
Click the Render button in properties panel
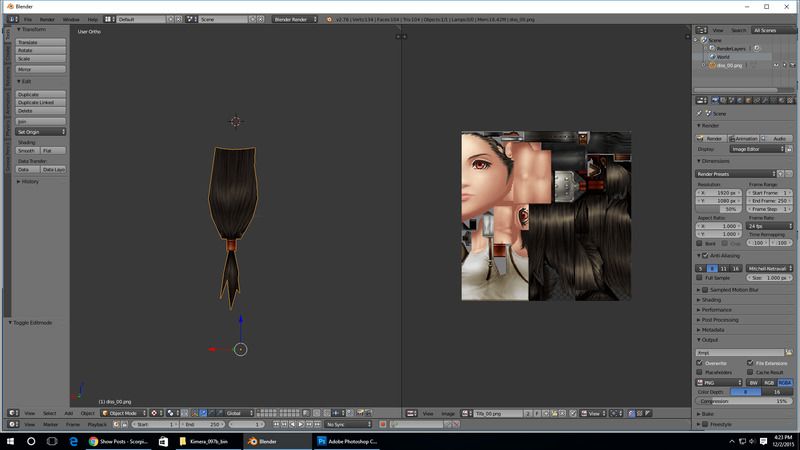coord(712,138)
